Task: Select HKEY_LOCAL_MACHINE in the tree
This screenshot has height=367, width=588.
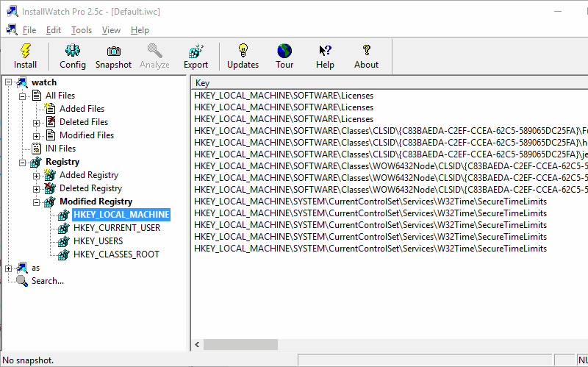Action: [121, 215]
